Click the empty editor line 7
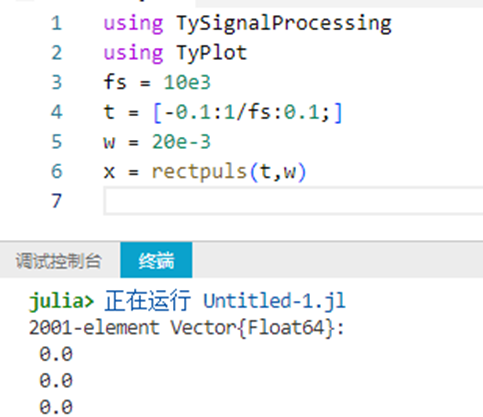 click(x=293, y=201)
